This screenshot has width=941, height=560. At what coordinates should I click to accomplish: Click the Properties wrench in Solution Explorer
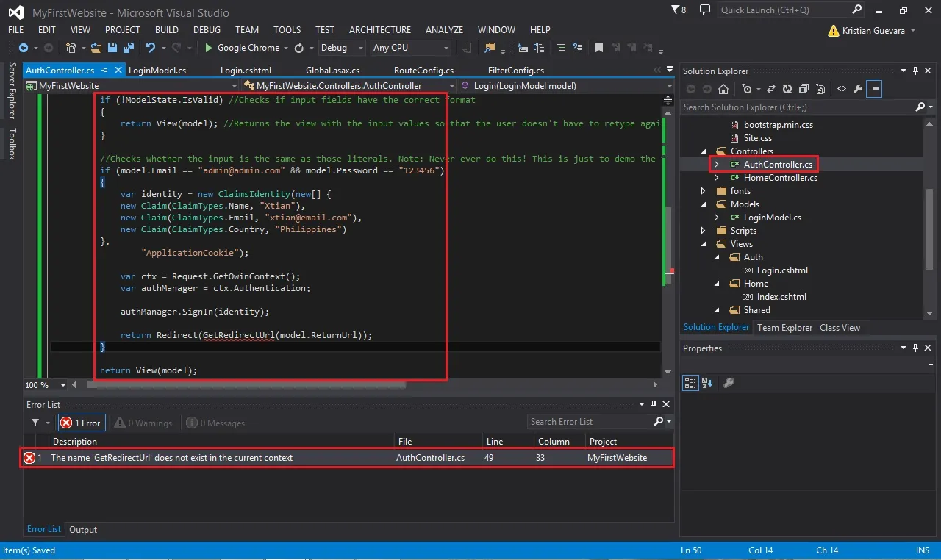(x=858, y=89)
